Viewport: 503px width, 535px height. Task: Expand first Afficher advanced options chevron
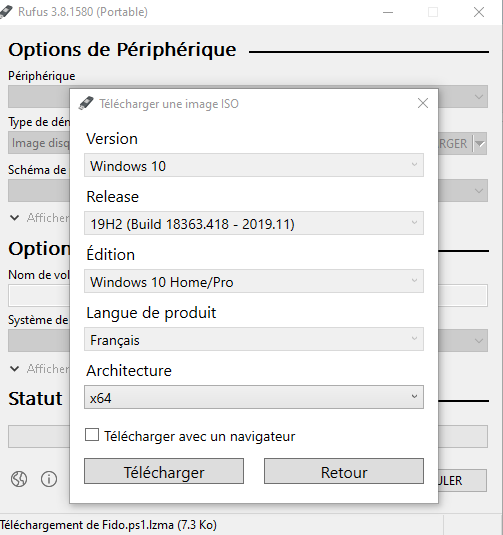15,218
